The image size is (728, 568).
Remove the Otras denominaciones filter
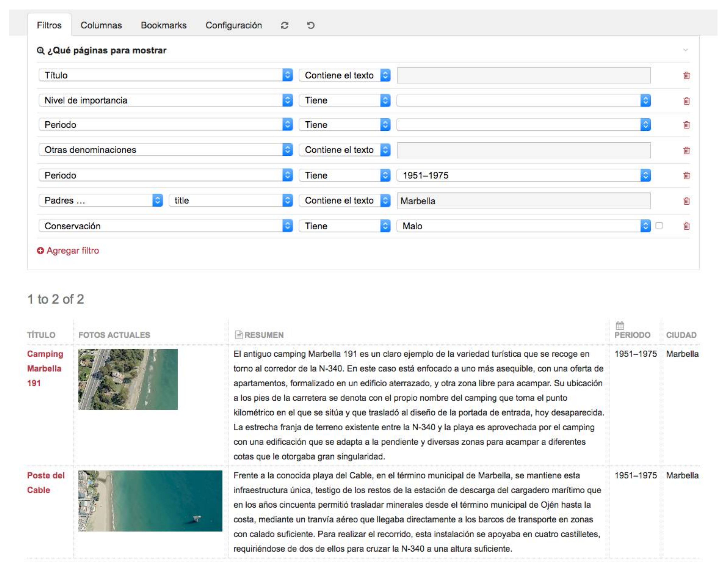coord(686,150)
